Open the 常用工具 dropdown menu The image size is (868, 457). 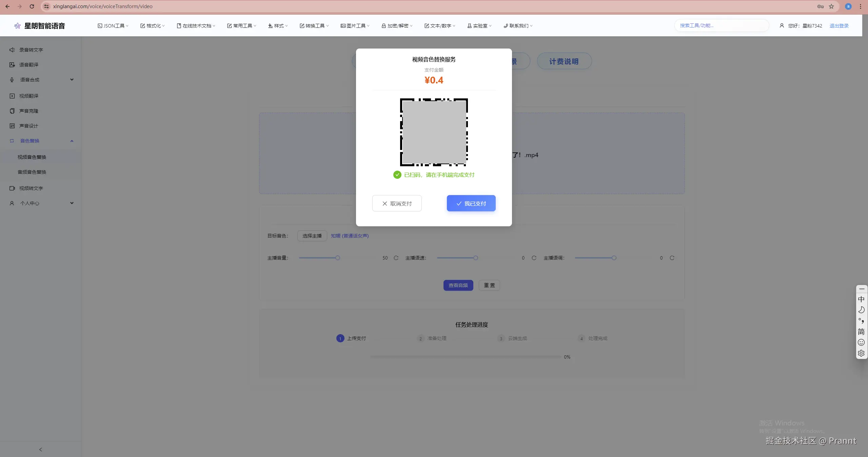pos(242,26)
